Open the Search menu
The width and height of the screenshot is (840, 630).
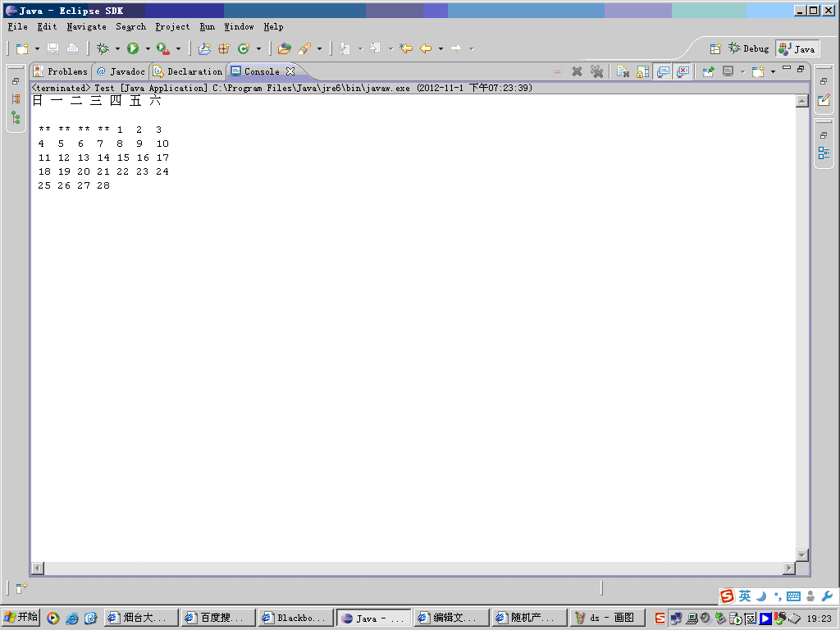tap(130, 26)
